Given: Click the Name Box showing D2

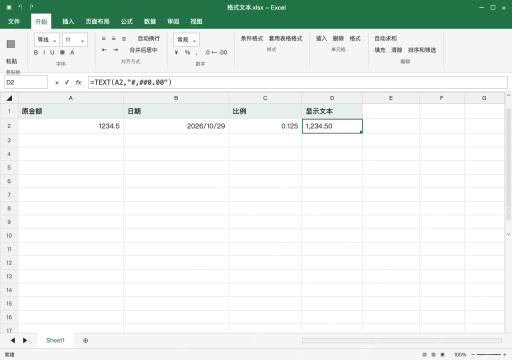Looking at the screenshot, I should [26, 82].
